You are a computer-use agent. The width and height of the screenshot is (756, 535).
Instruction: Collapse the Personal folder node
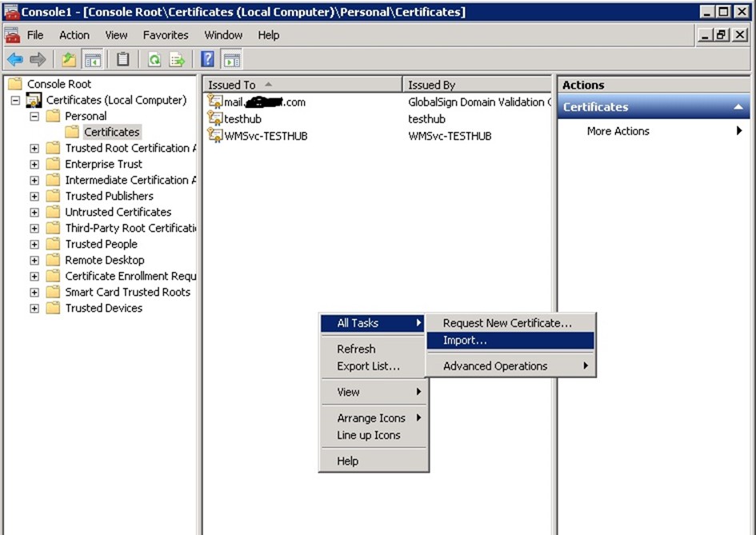[x=34, y=116]
